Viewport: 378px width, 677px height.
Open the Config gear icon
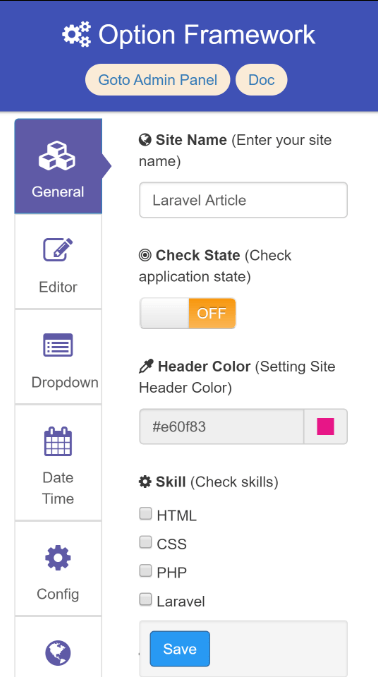[58, 558]
